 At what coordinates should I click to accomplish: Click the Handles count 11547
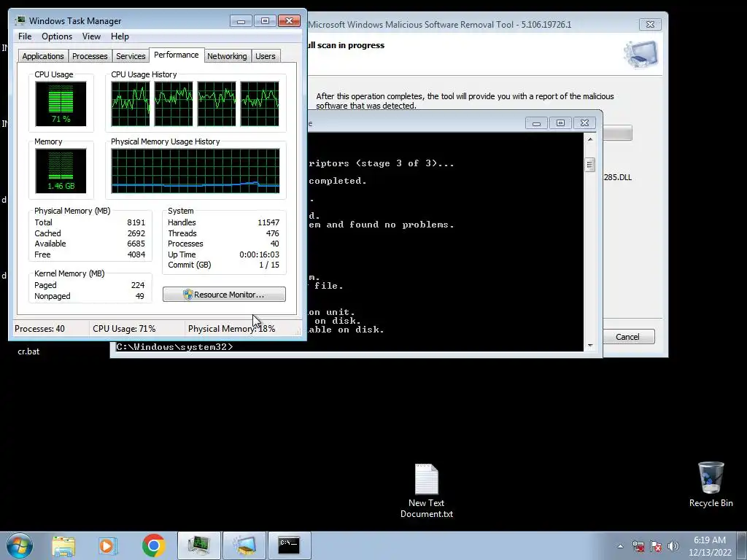[x=268, y=222]
